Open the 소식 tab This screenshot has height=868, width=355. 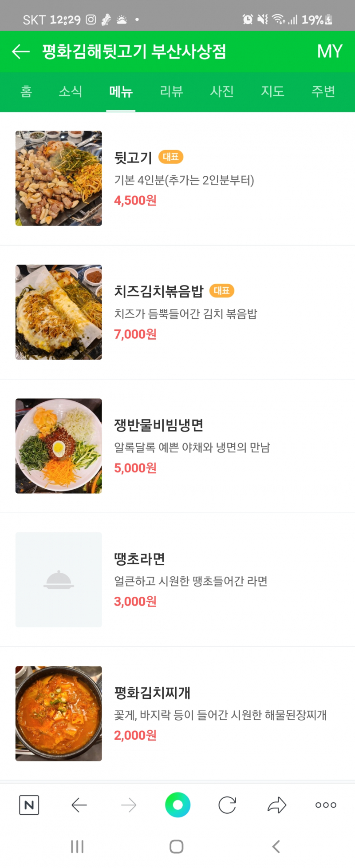pyautogui.click(x=71, y=91)
